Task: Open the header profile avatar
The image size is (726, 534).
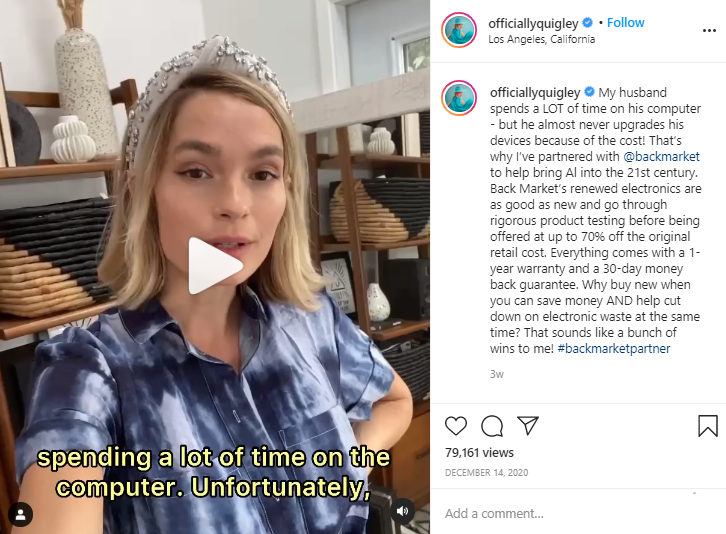Action: coord(459,31)
